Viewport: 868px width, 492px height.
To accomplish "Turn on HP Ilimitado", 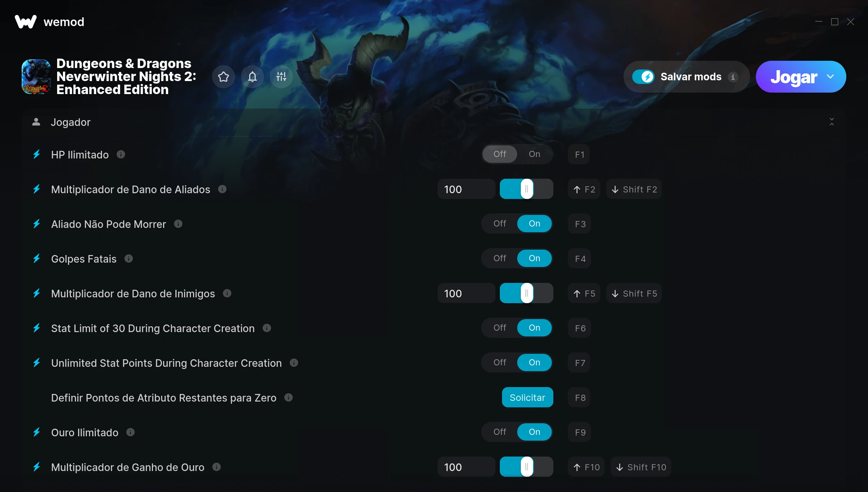I will 535,154.
